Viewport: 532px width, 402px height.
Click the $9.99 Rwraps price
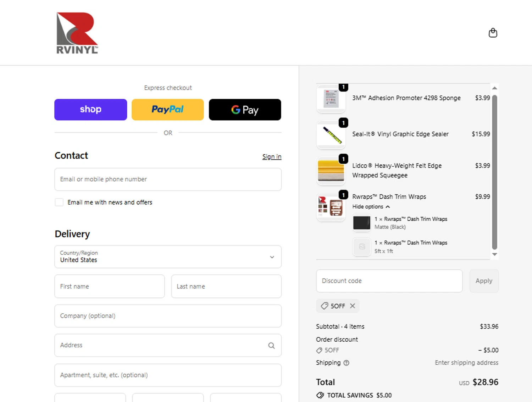[x=483, y=197]
